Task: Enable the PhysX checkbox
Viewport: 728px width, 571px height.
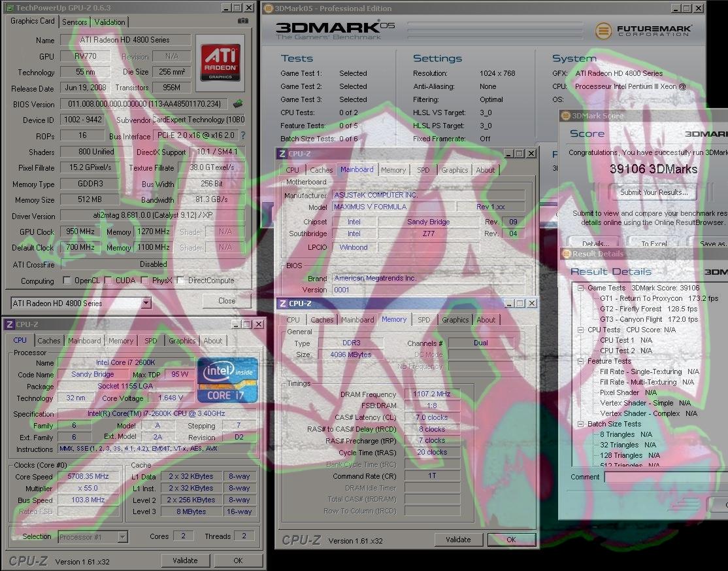Action: (x=144, y=280)
